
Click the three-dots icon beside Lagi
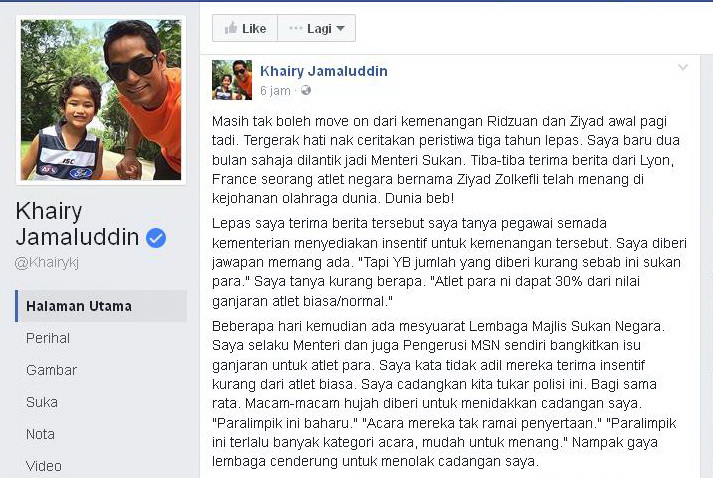point(296,28)
